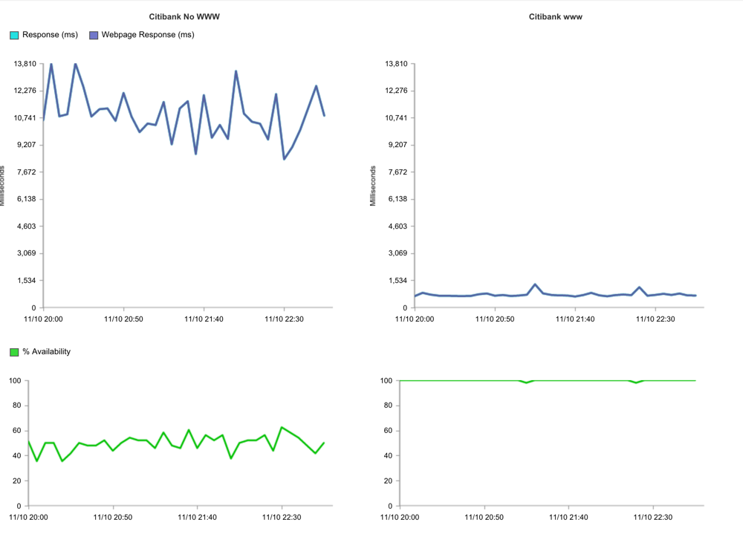Click 11/10 20:00 under the No WWW response chart

pos(43,319)
